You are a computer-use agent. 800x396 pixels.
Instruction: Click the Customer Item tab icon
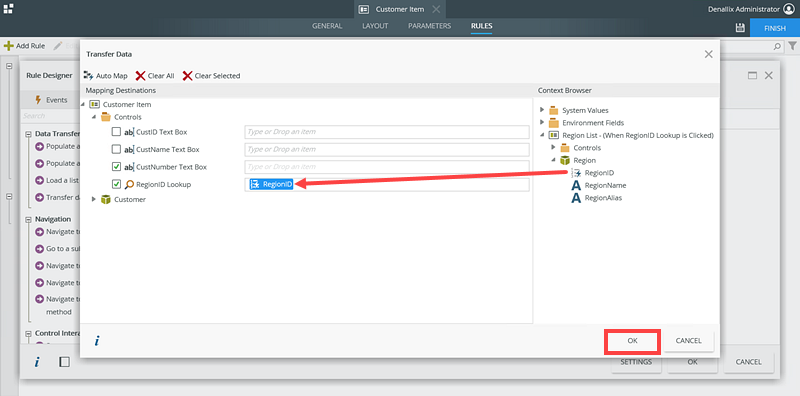tap(364, 9)
